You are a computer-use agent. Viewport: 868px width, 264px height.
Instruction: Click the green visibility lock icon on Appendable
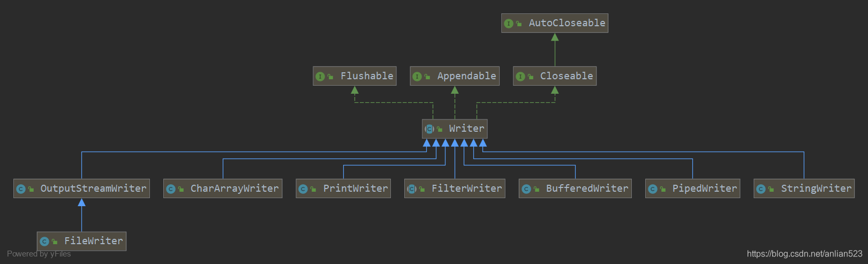point(427,77)
